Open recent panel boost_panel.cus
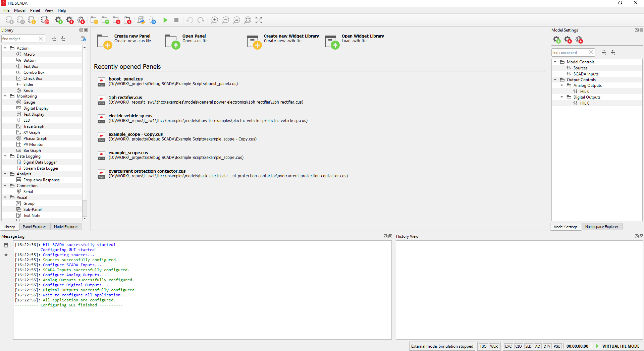Screen dimensions: 644x351 (125, 79)
